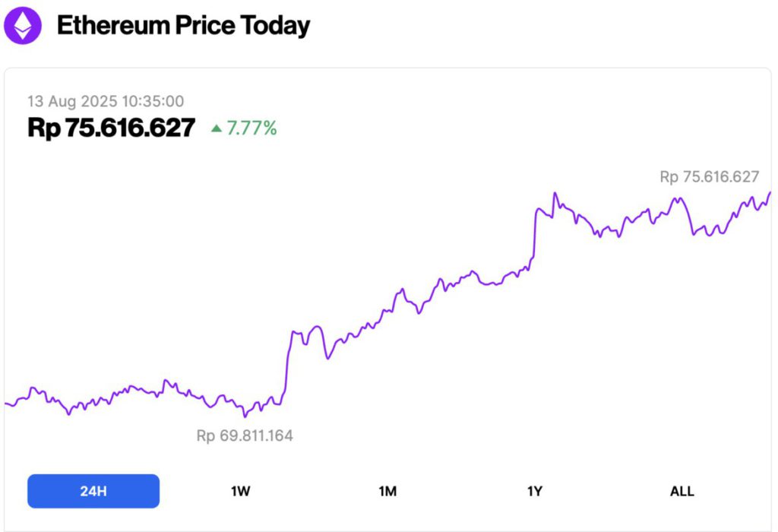Viewport: 778px width, 532px height.
Task: Switch to the 1M timeframe
Action: click(387, 491)
